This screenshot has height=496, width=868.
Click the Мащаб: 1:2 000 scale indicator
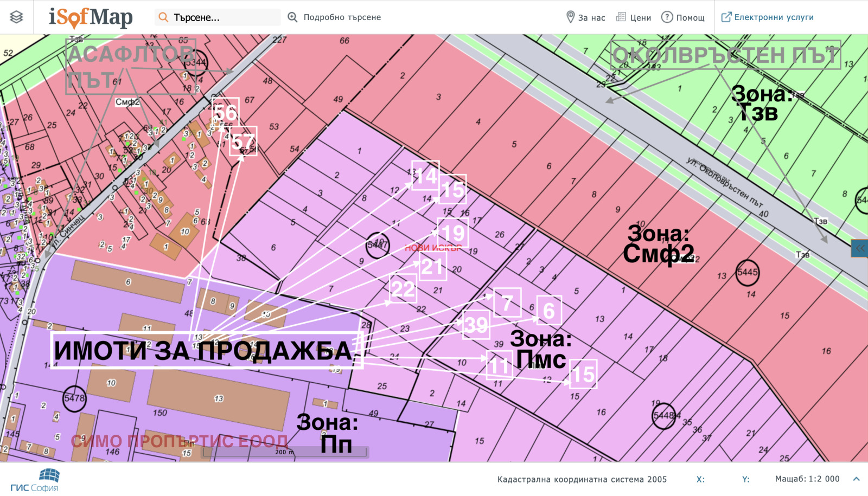[807, 479]
